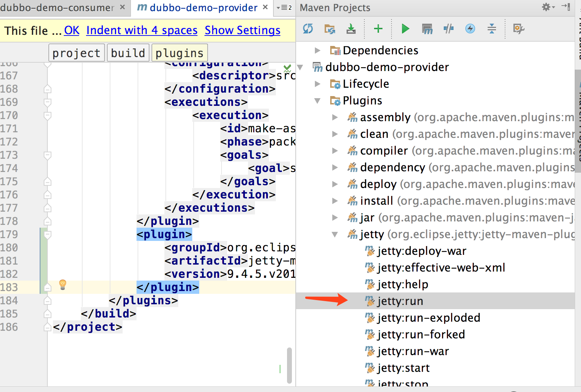The height and width of the screenshot is (392, 581).
Task: Select jetty:run-war goal
Action: 413,351
